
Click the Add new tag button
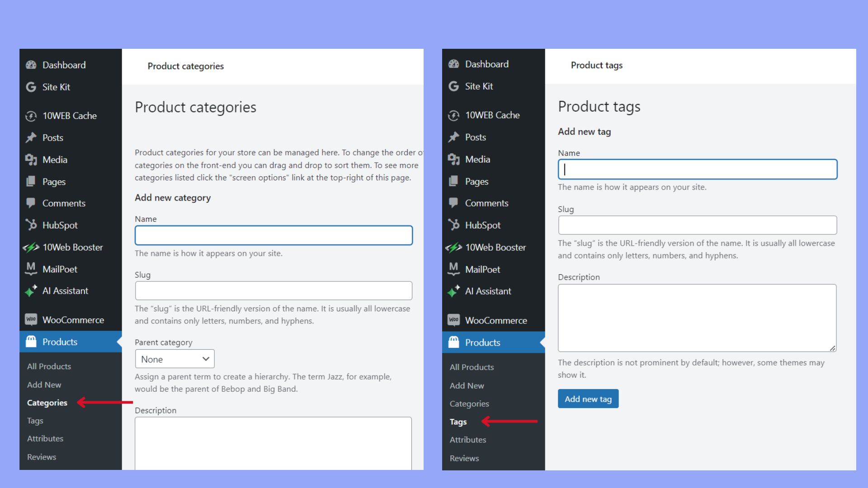(x=588, y=399)
